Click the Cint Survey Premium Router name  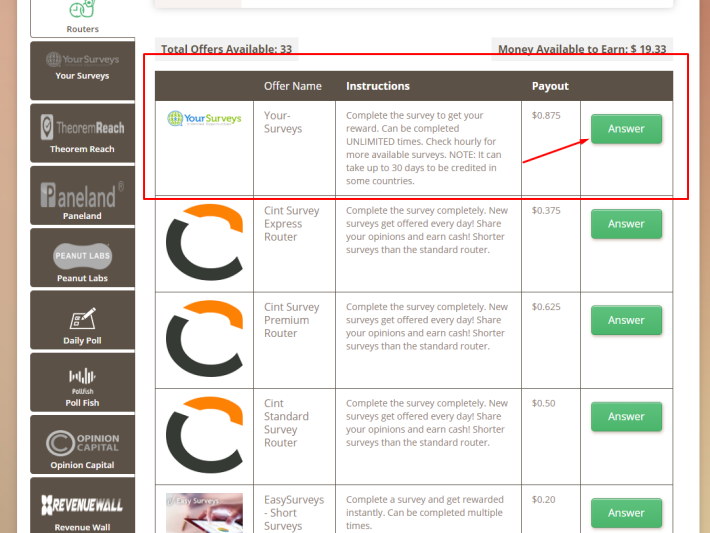292,320
